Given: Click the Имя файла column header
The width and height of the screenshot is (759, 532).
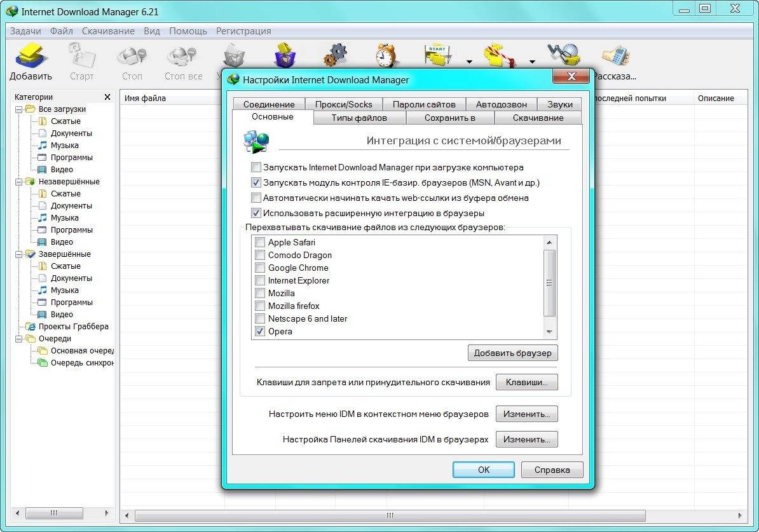Looking at the screenshot, I should click(x=172, y=99).
